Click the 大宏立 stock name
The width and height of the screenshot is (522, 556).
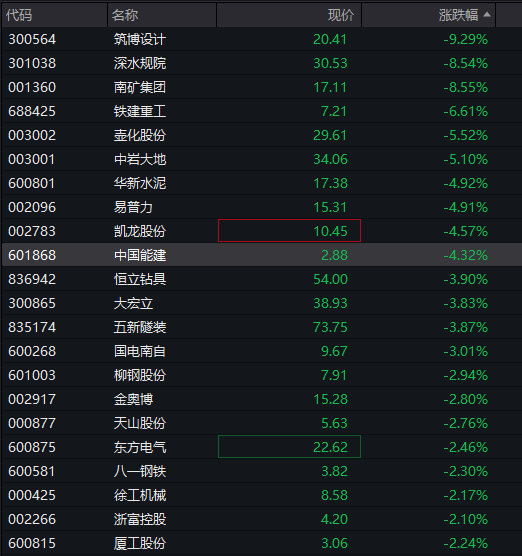point(133,303)
